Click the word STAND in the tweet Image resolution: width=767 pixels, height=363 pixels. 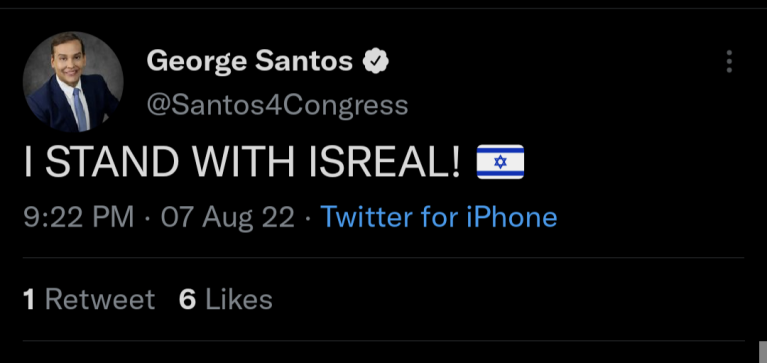(112, 162)
